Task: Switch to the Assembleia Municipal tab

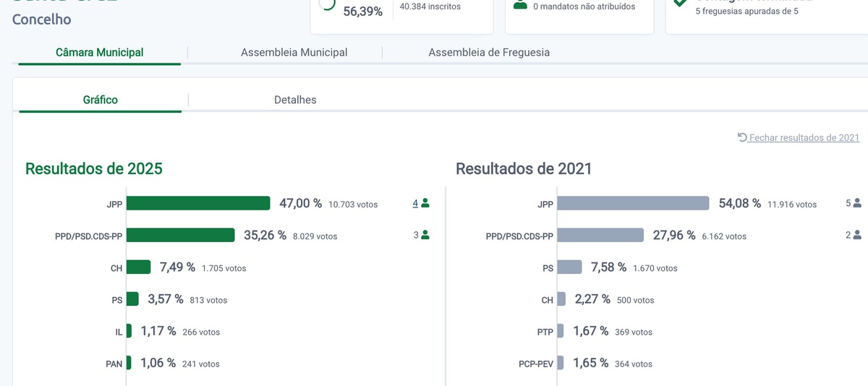Action: (294, 52)
